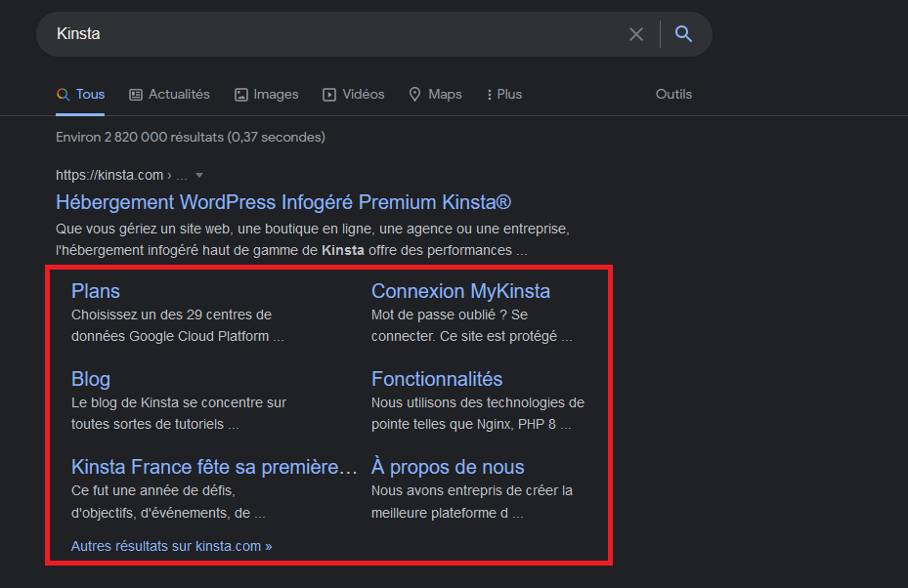Screen dimensions: 908x588
Task: Click the Environ 2 820 000 résultats text
Action: [191, 137]
